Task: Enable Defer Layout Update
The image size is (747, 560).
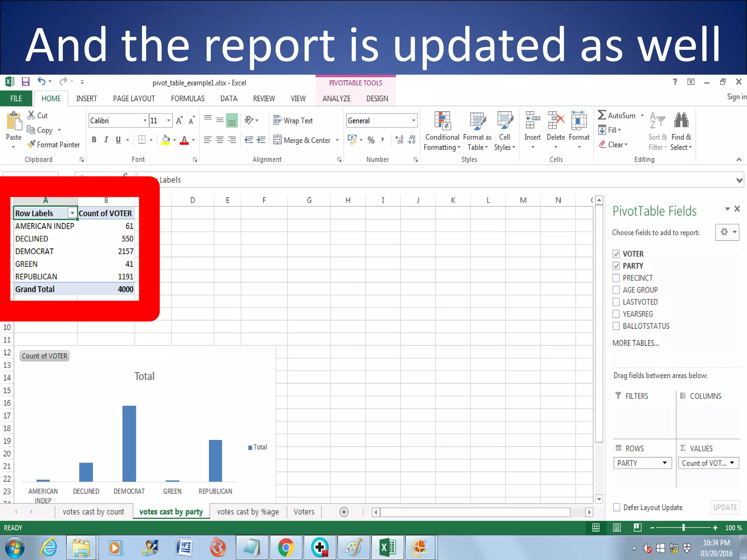Action: [616, 507]
